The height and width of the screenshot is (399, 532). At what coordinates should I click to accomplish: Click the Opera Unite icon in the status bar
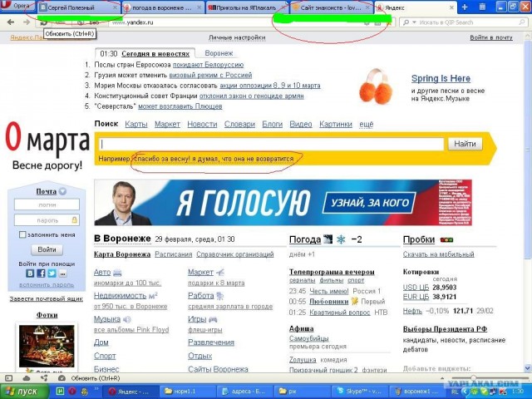click(44, 378)
